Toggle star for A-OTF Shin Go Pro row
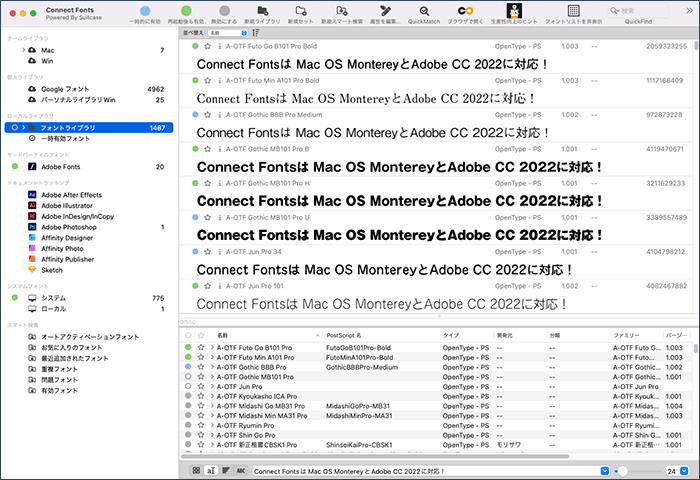Viewport: 700px width, 480px height. (x=201, y=435)
